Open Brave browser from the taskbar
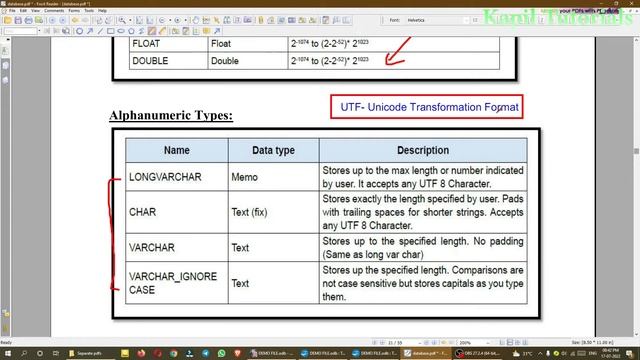 pyautogui.click(x=238, y=353)
